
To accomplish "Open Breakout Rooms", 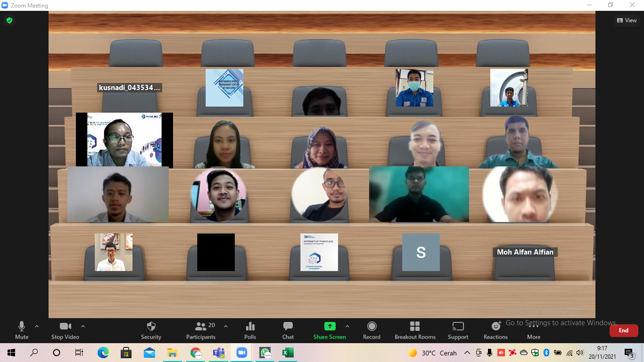I will point(415,330).
